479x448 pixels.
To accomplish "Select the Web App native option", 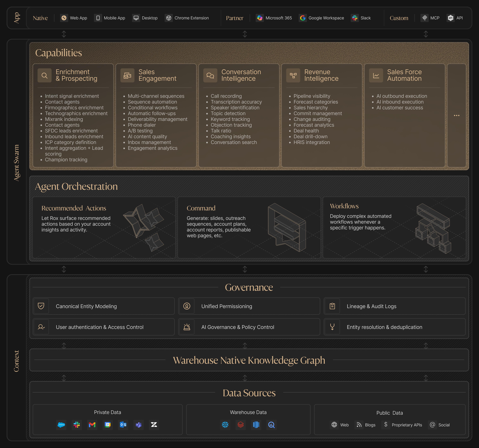I will (74, 18).
